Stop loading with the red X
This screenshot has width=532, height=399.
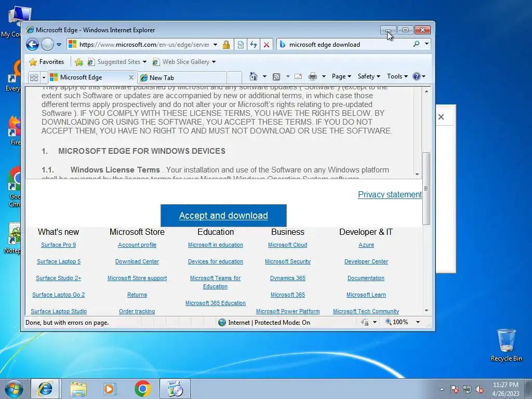pos(267,45)
